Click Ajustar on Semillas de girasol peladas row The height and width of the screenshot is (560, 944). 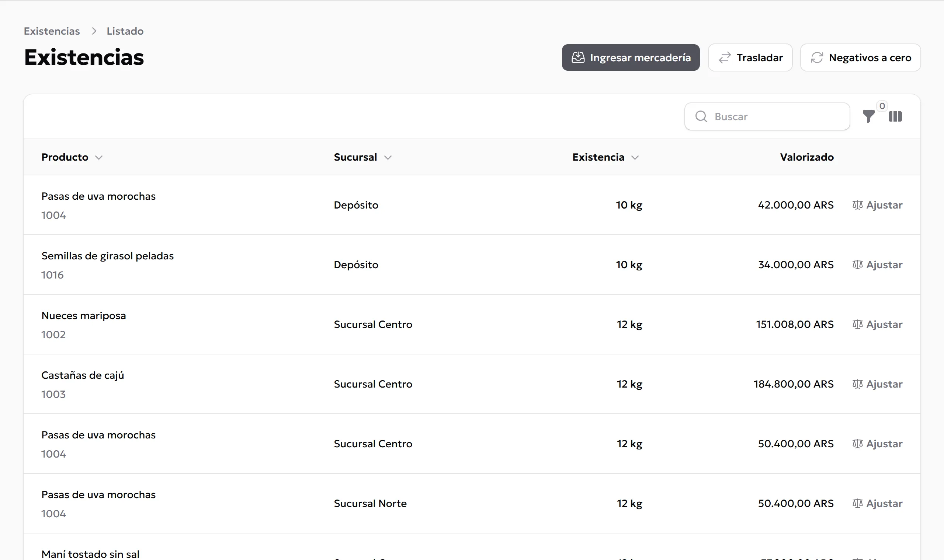tap(877, 265)
